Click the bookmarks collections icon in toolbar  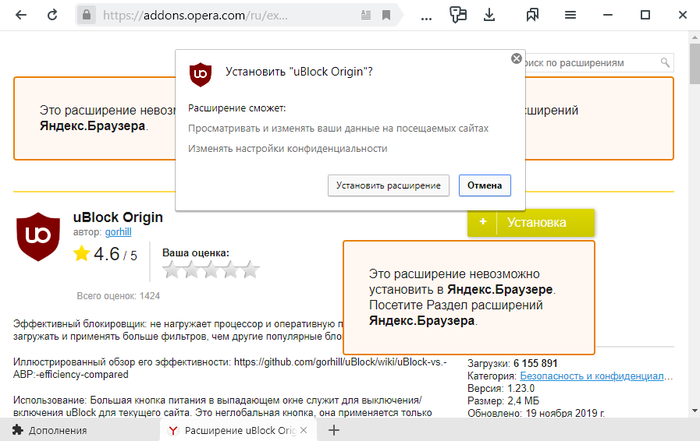(533, 15)
